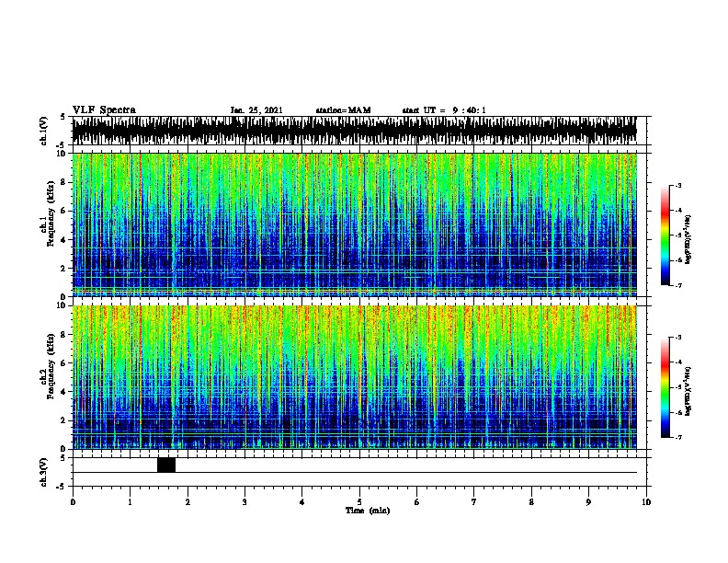The image size is (728, 563).
Task: Click the "8" kHz tick of ch.1 spectrogram
Action: tap(64, 182)
